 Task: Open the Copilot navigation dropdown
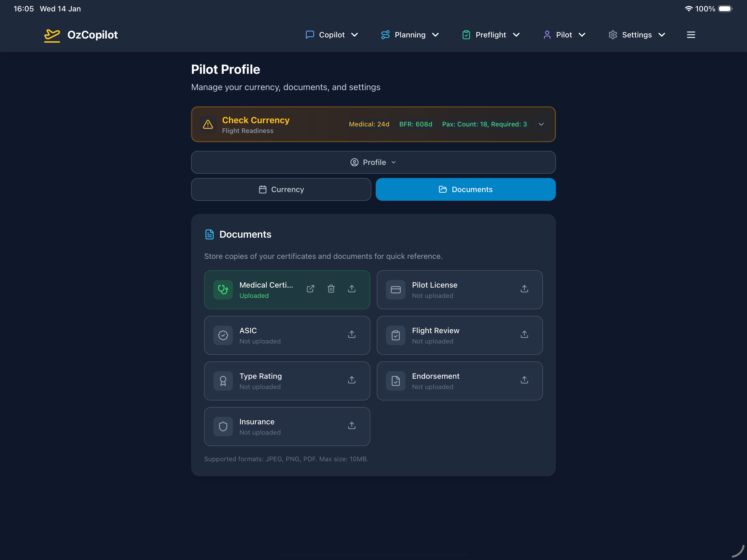[331, 35]
